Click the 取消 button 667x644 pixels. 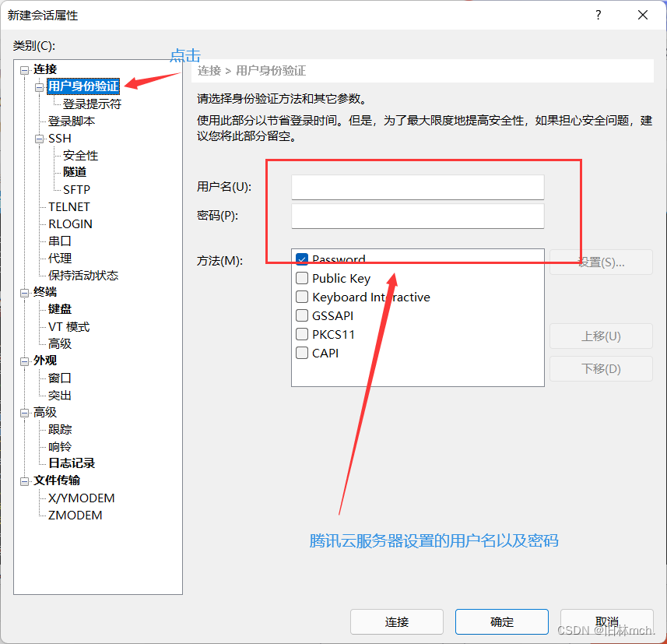pos(606,622)
